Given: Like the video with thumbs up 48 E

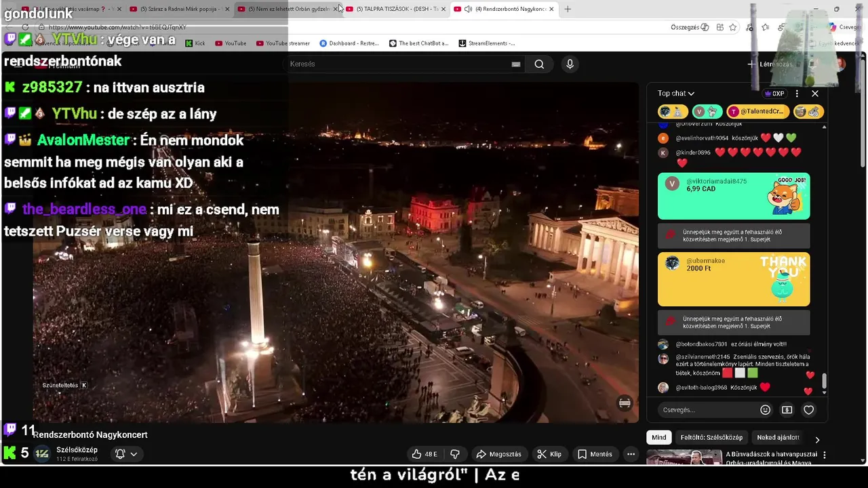Looking at the screenshot, I should [x=425, y=454].
